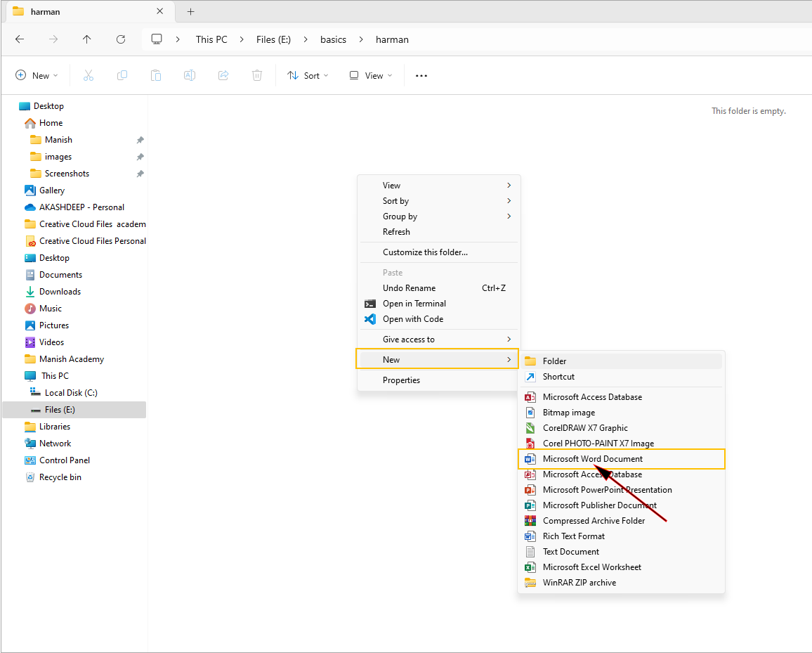The height and width of the screenshot is (653, 812).
Task: Open the See more ellipsis menu
Action: point(421,76)
